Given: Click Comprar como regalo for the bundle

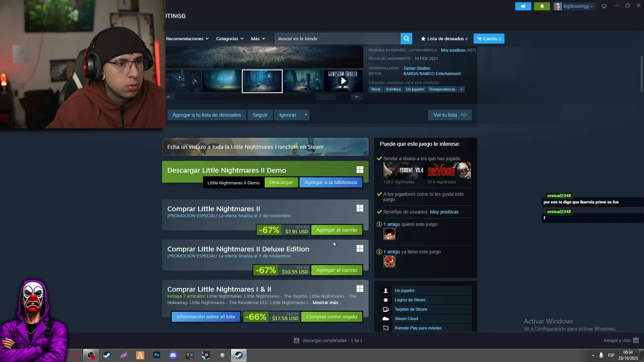Looking at the screenshot, I should point(332,317).
